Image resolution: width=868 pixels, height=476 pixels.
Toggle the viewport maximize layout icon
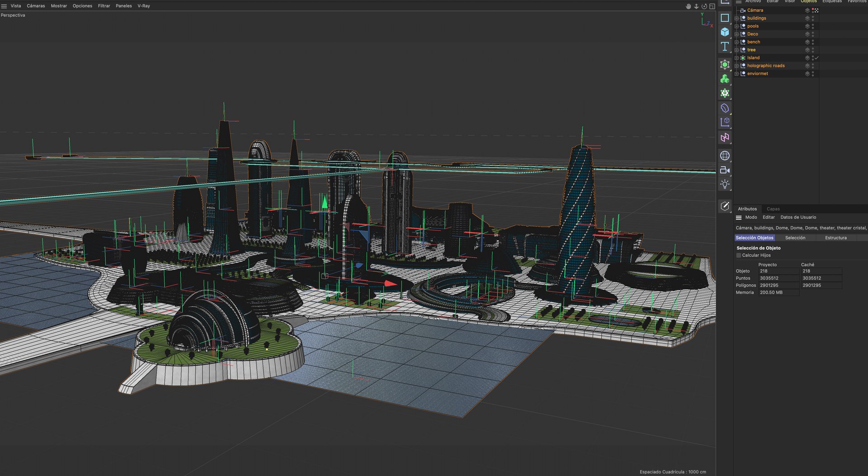coord(712,6)
